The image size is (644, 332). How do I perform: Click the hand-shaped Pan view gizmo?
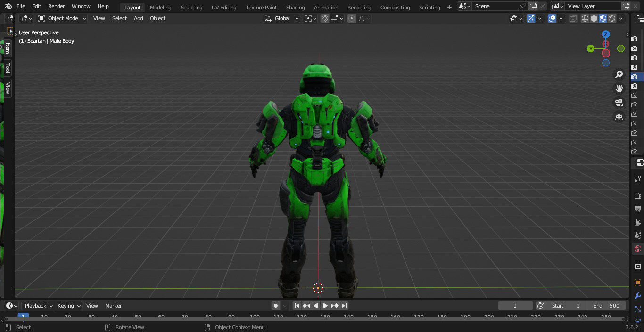pos(619,89)
